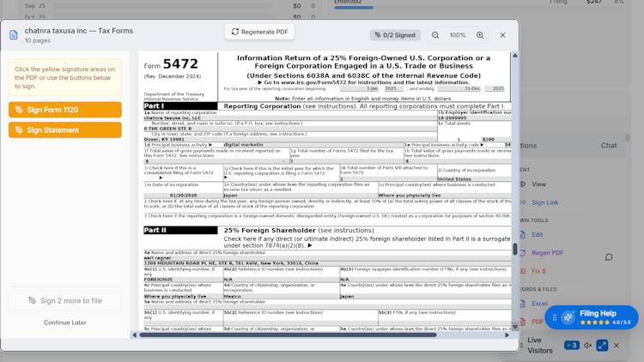
Task: Click the 'Part II' section header
Action: tap(180, 230)
